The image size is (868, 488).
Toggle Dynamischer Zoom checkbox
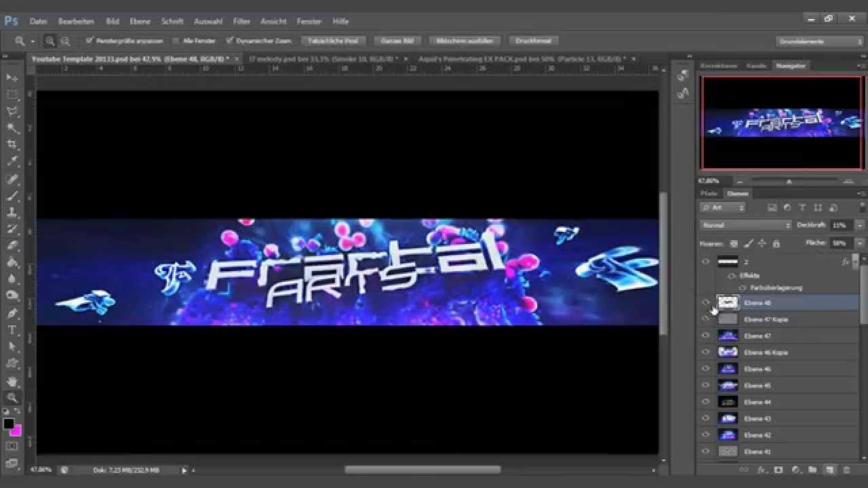pyautogui.click(x=230, y=41)
